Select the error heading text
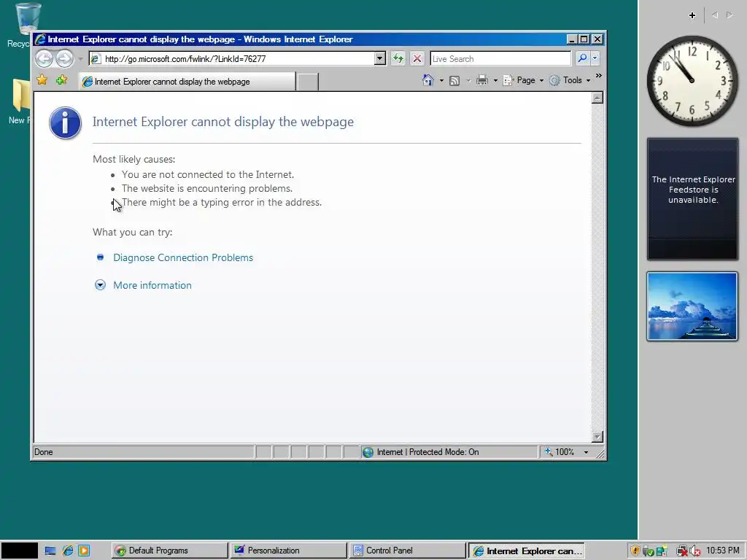The image size is (747, 560). [223, 122]
